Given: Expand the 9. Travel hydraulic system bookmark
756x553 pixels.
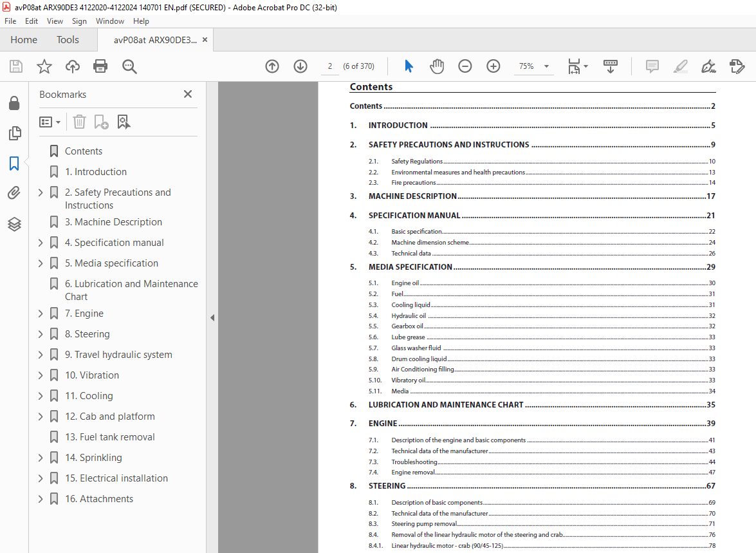Looking at the screenshot, I should (x=41, y=355).
